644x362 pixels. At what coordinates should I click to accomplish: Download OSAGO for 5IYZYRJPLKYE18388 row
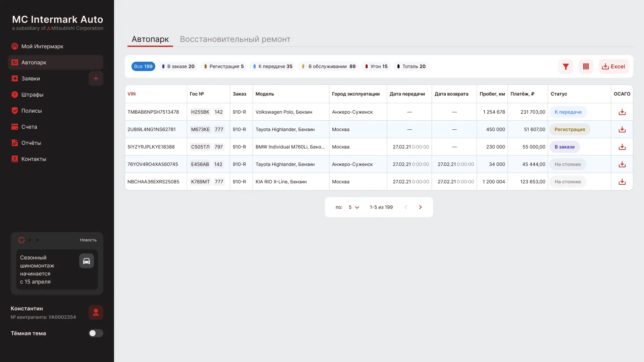click(x=622, y=147)
